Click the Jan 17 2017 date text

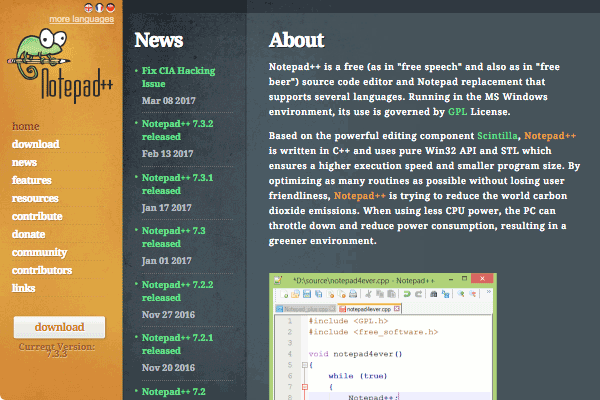click(x=166, y=207)
